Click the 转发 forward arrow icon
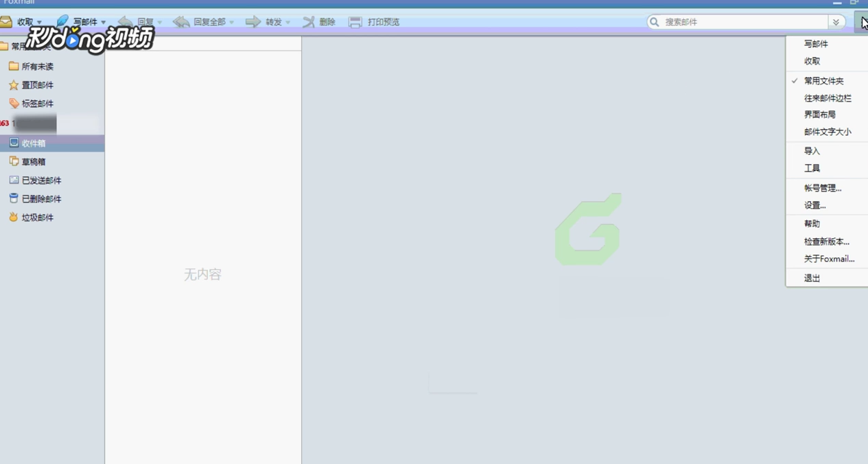Screen dimensions: 868x464 point(253,22)
